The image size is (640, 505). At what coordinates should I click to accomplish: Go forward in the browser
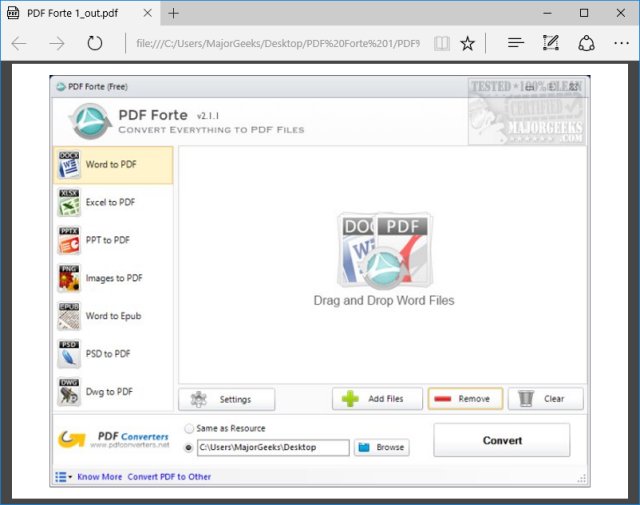pyautogui.click(x=57, y=43)
